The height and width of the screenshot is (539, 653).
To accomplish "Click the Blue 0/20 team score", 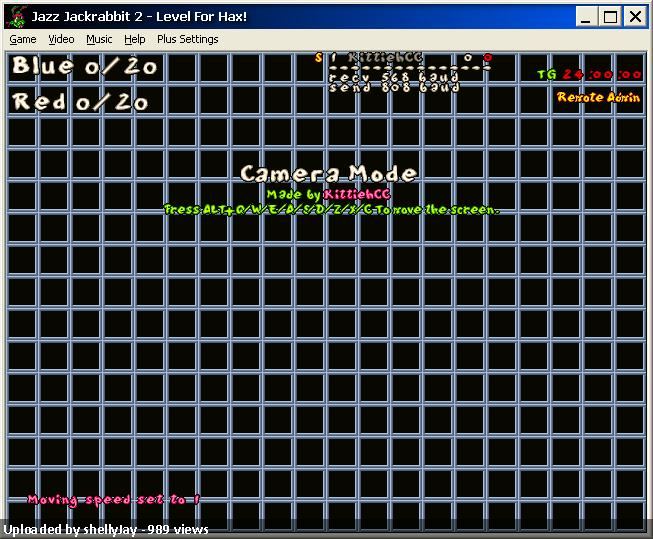I will coord(85,66).
